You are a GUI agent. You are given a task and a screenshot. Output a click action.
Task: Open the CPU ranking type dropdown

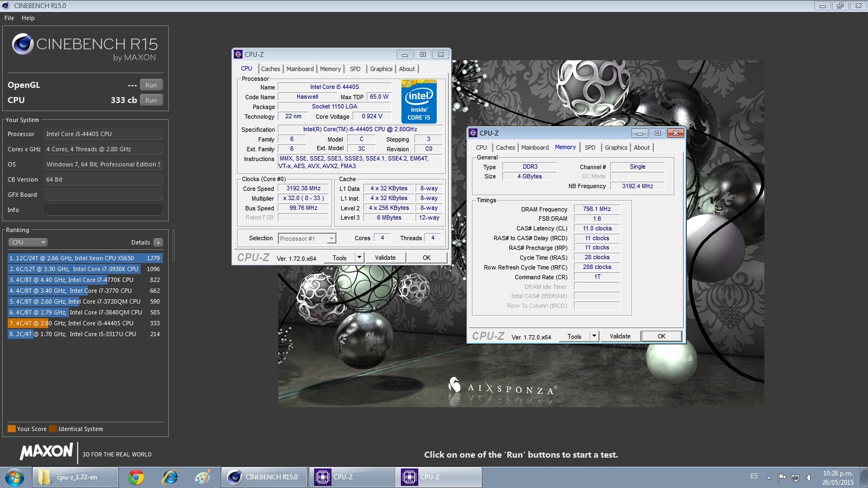[x=28, y=242]
